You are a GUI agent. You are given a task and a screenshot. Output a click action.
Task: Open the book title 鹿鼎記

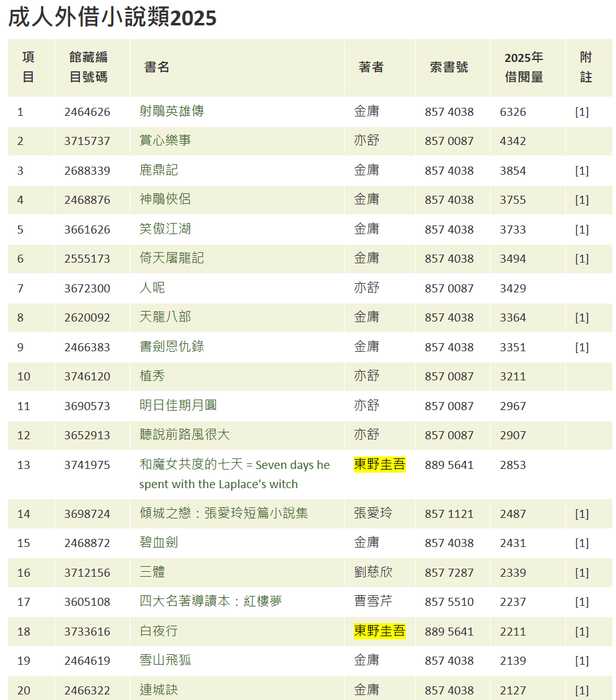click(159, 170)
